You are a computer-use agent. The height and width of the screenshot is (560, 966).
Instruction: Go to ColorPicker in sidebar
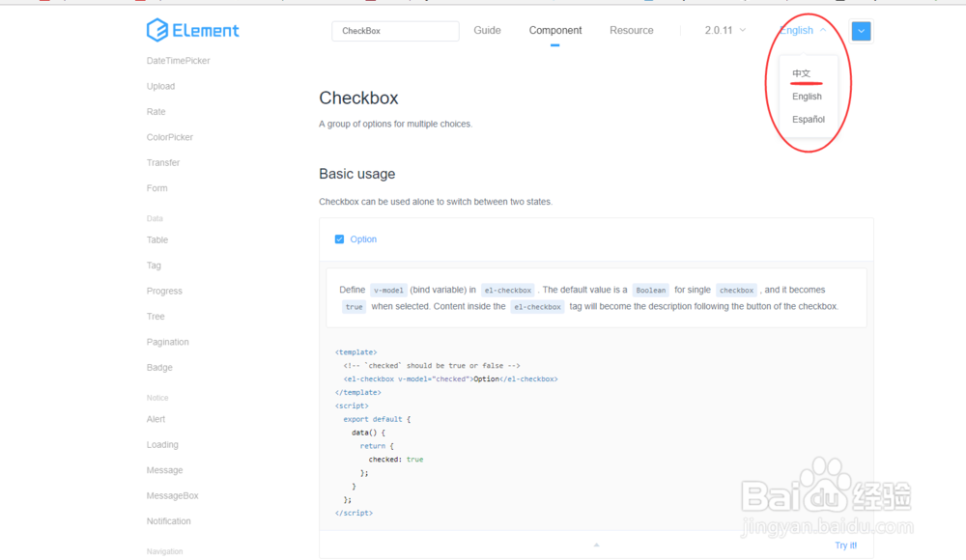(x=169, y=137)
